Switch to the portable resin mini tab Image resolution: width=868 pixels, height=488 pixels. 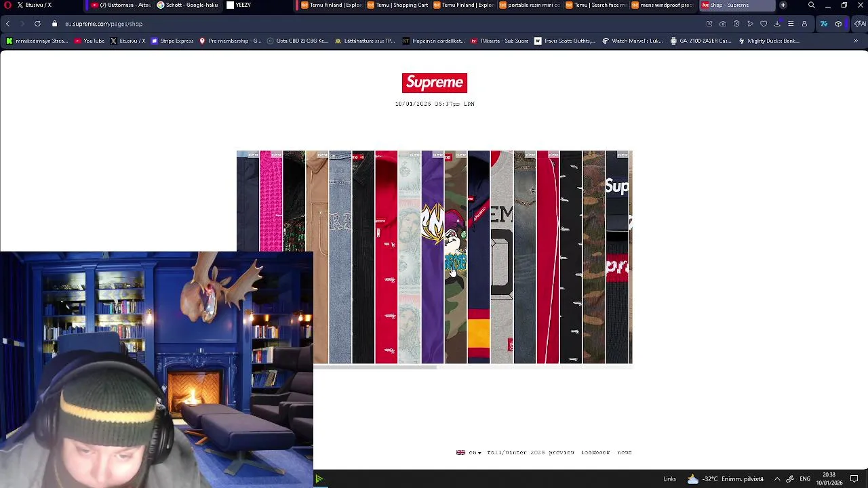tap(530, 5)
